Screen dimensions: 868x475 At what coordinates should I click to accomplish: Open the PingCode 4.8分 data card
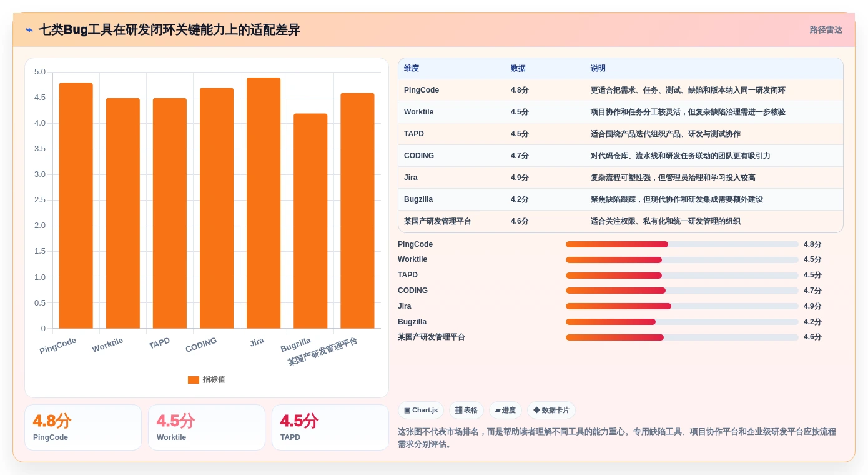[83, 427]
